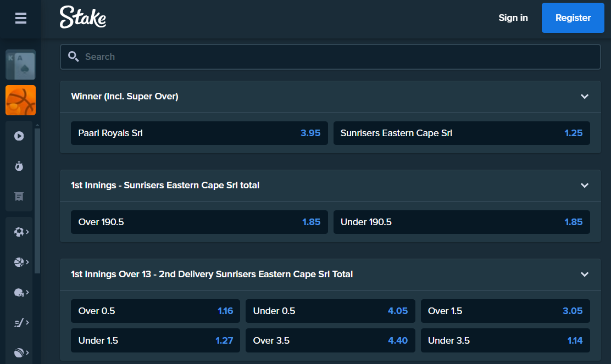
Task: Select Over 190.5 at odds 1.85
Action: [199, 222]
